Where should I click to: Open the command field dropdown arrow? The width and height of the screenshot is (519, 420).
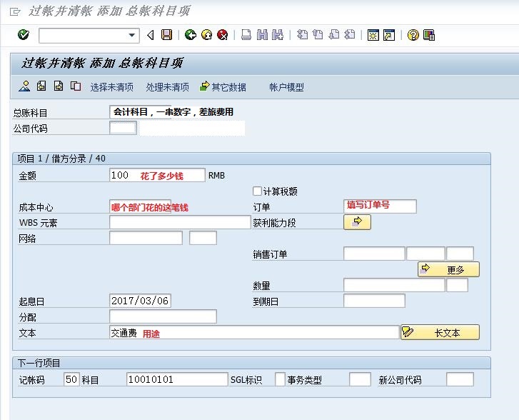pos(132,35)
